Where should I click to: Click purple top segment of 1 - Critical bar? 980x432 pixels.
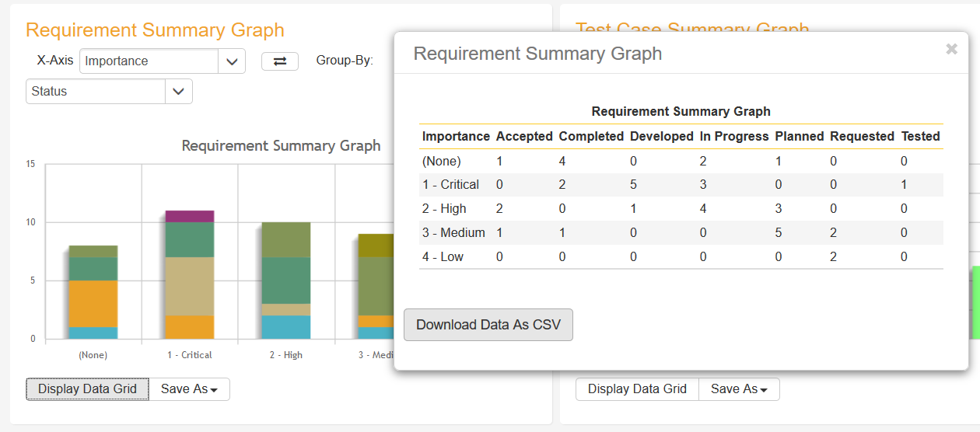[189, 216]
